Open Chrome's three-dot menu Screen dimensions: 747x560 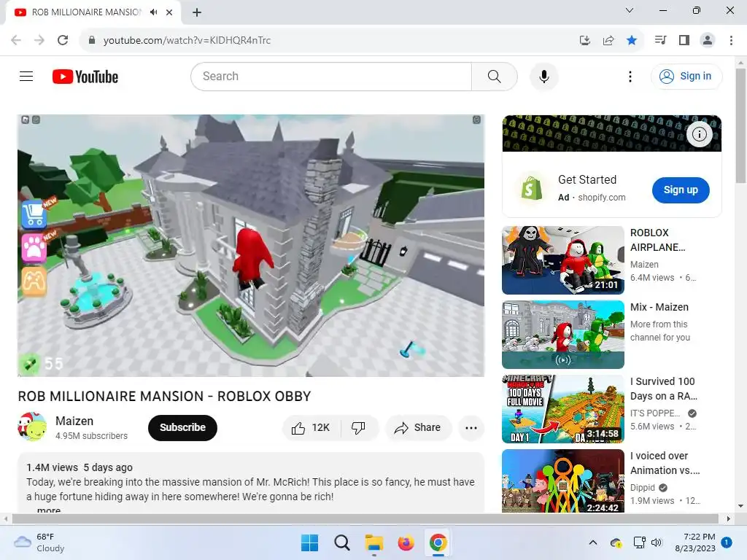(731, 40)
